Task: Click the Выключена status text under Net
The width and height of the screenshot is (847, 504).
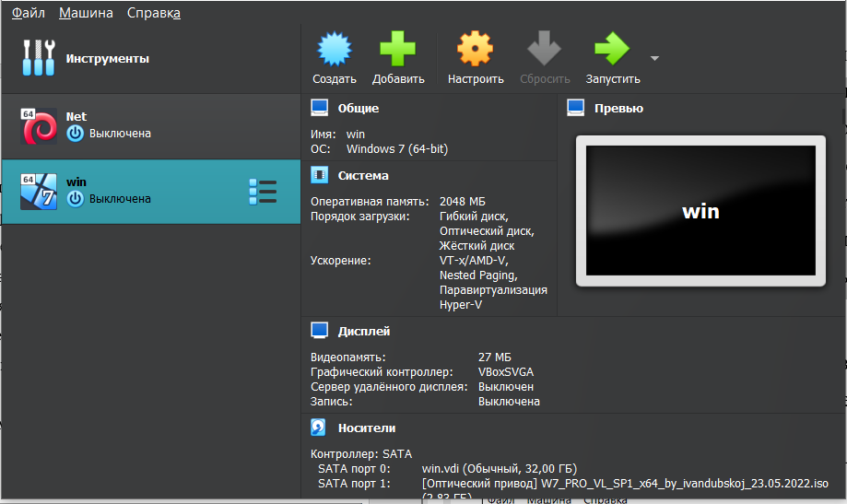Action: 120,134
